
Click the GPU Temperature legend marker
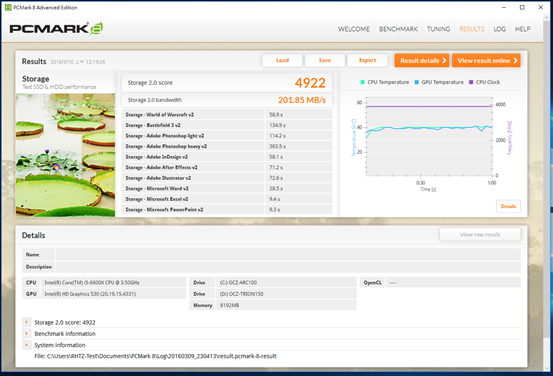click(417, 82)
